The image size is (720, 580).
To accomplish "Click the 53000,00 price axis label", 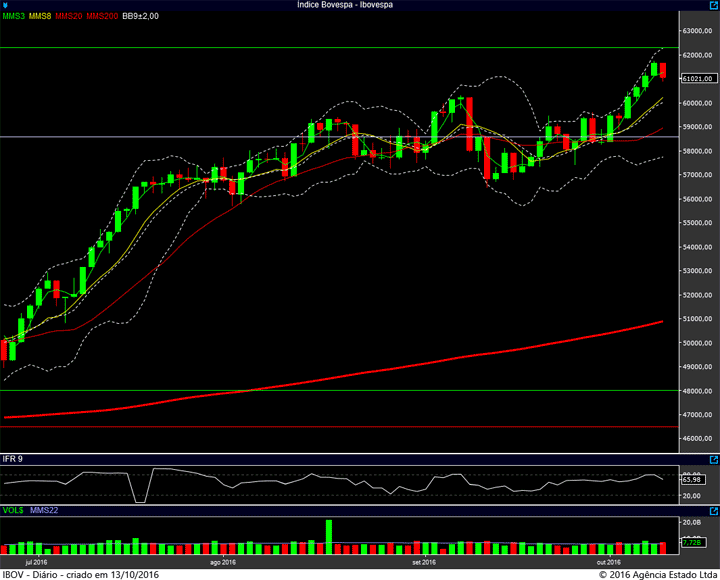I will coord(698,271).
